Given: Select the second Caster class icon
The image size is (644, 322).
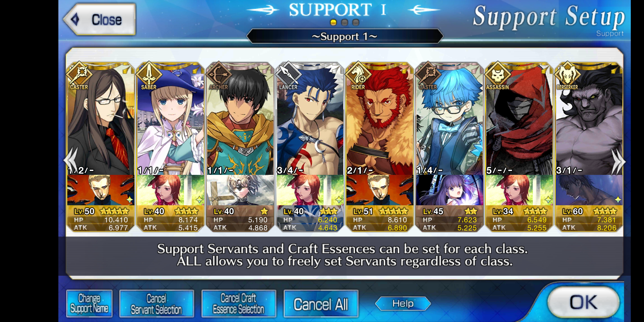Looking at the screenshot, I should pos(428,74).
